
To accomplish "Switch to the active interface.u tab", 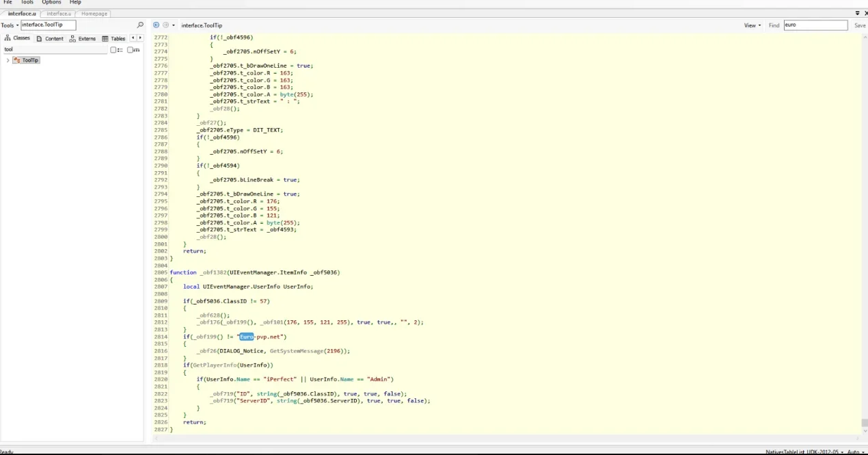I will pyautogui.click(x=22, y=14).
